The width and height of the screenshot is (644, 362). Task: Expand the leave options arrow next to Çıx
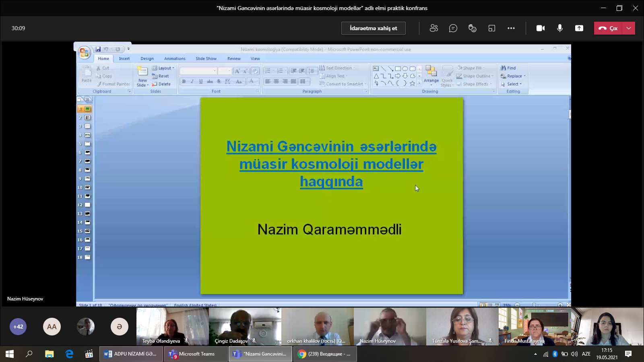[x=629, y=28]
